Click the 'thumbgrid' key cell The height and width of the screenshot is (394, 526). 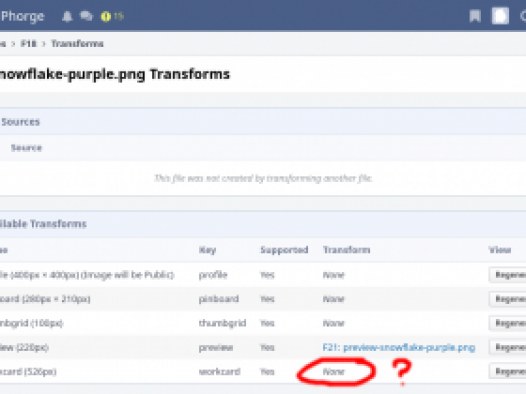222,323
